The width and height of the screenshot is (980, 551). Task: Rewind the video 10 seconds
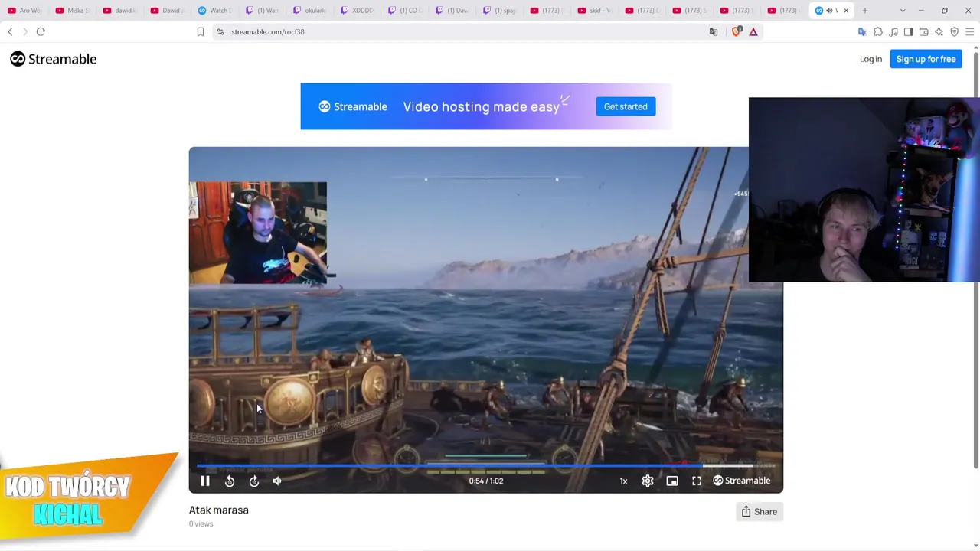point(230,481)
